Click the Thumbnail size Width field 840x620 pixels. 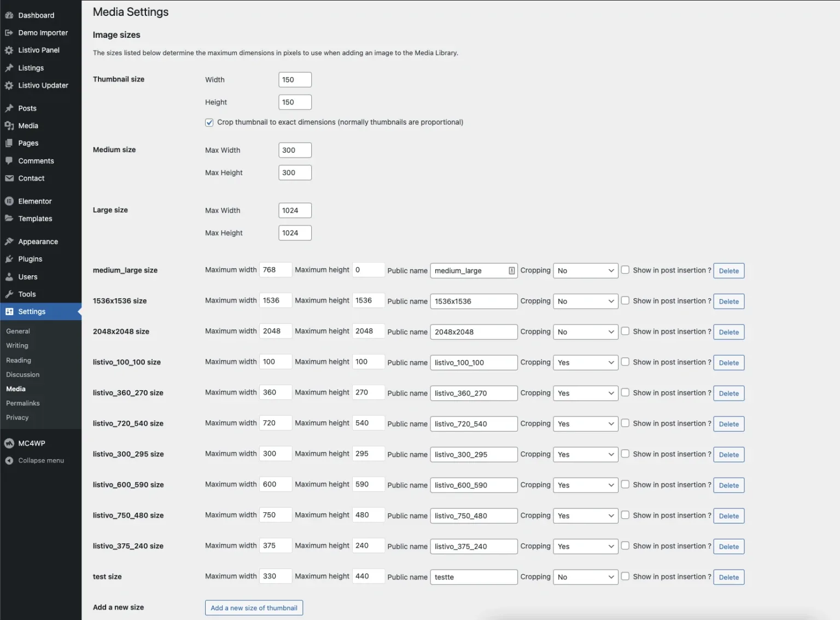(x=295, y=80)
